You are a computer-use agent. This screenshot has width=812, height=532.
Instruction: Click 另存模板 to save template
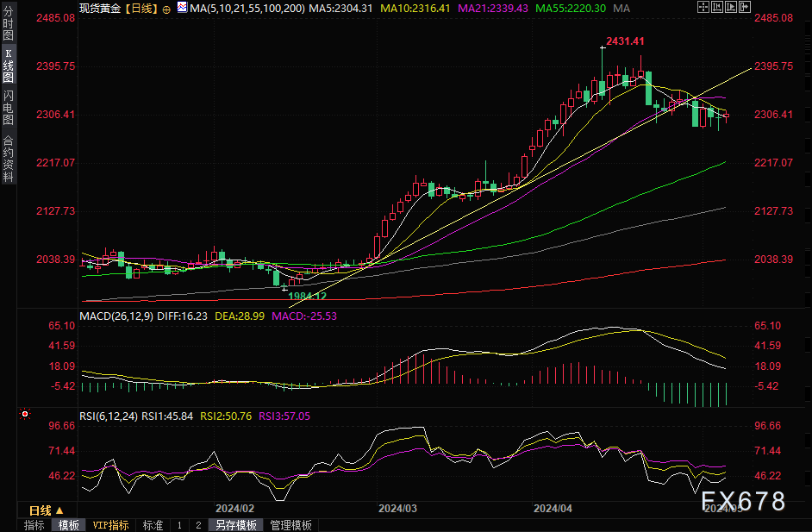(x=236, y=525)
